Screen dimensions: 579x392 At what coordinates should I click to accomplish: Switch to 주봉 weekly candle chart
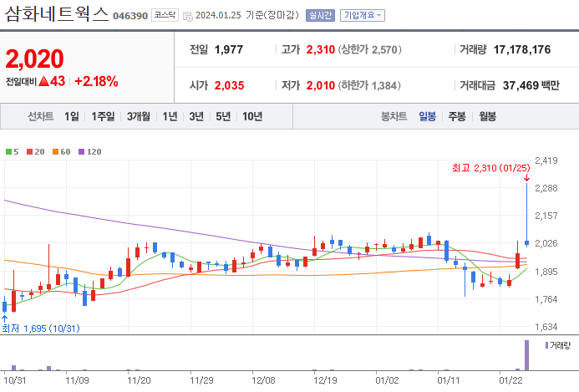[x=457, y=117]
